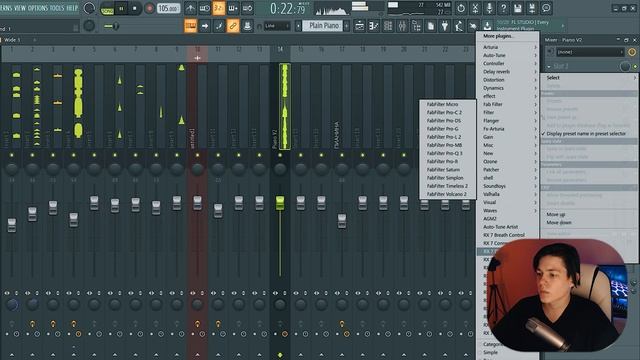Viewport: 640px width, 360px height.
Task: Mute mixer track 14 Piano V2 LED
Action: (280, 156)
